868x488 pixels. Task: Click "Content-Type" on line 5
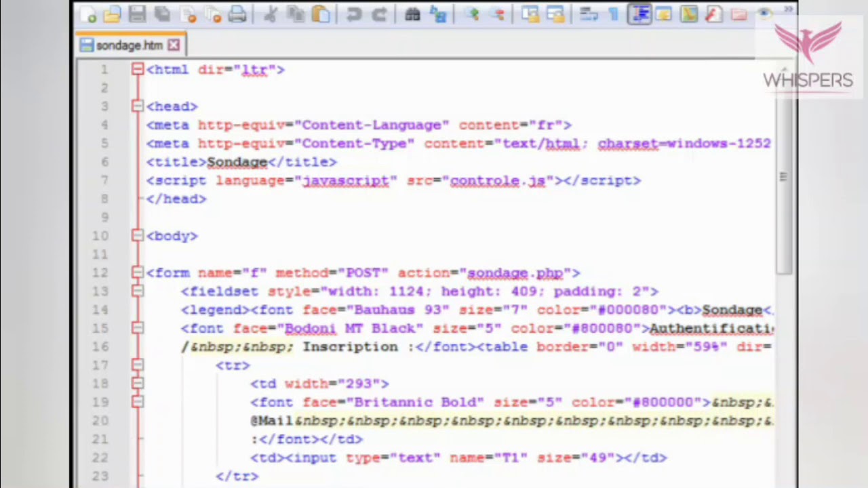354,143
